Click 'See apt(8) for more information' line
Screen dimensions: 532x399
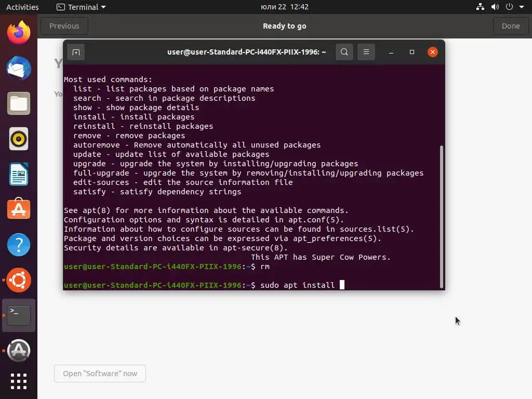pos(206,210)
